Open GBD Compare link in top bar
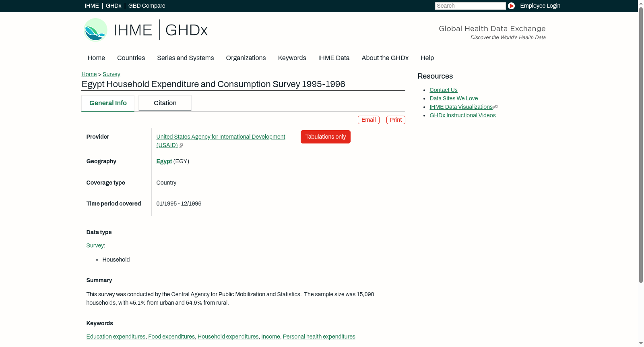This screenshot has height=347, width=644. point(147,6)
